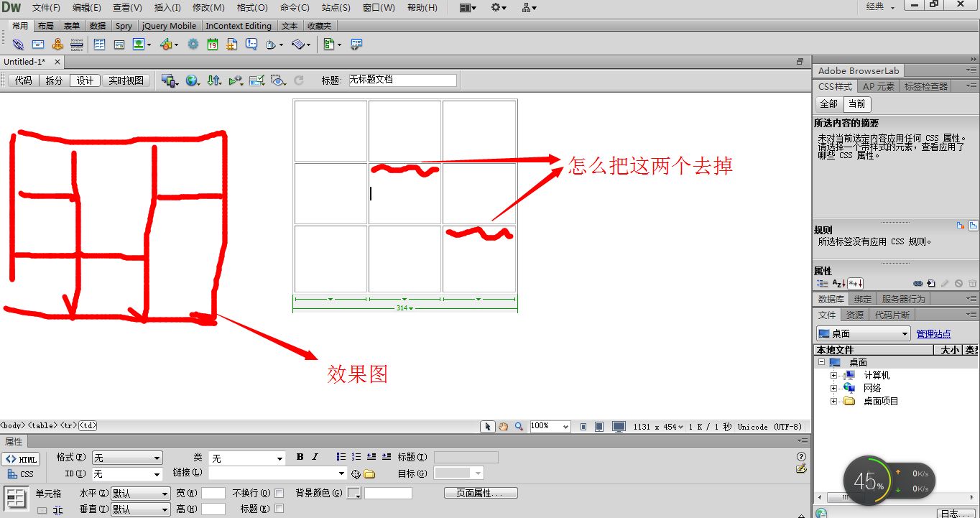
Task: Open the 背景颜色 color swatch
Action: coord(354,494)
